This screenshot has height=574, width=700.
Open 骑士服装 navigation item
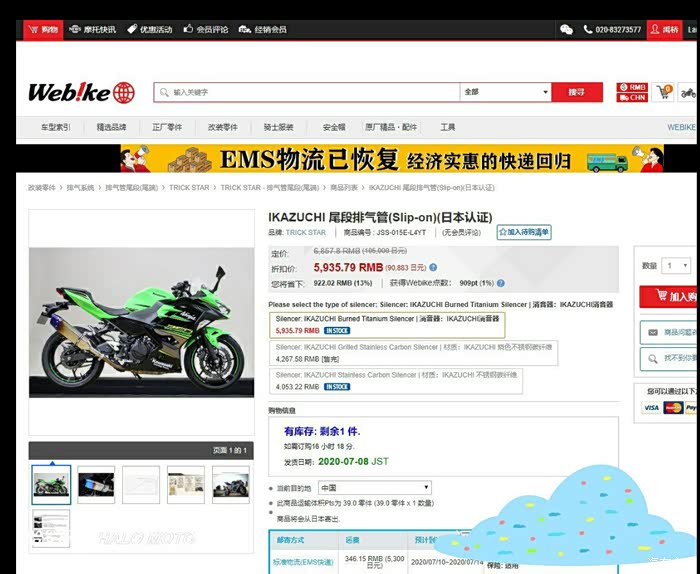click(278, 128)
